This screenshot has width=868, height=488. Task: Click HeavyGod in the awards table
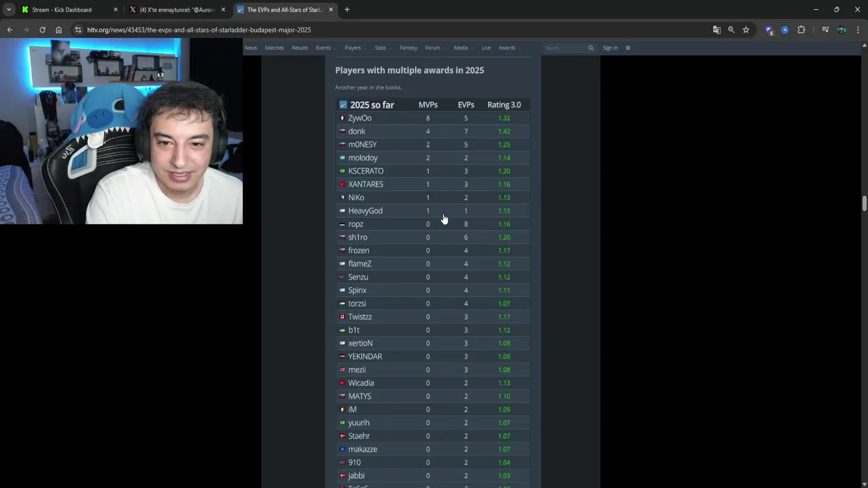point(365,211)
